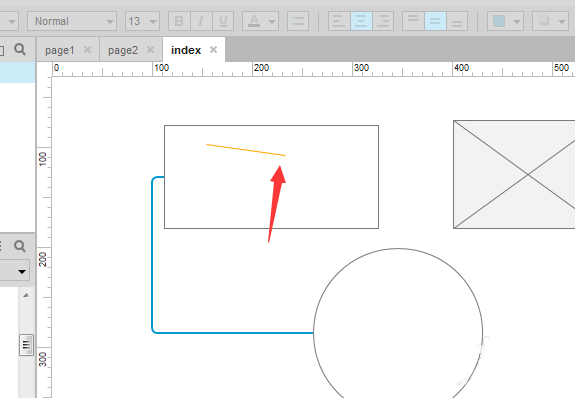Close the index tab
The width and height of the screenshot is (575, 398).
point(213,50)
